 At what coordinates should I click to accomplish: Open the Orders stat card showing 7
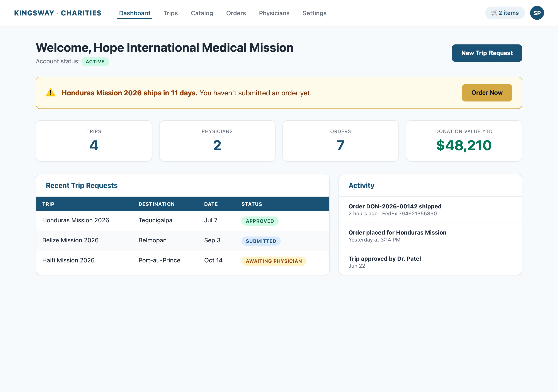pyautogui.click(x=340, y=141)
